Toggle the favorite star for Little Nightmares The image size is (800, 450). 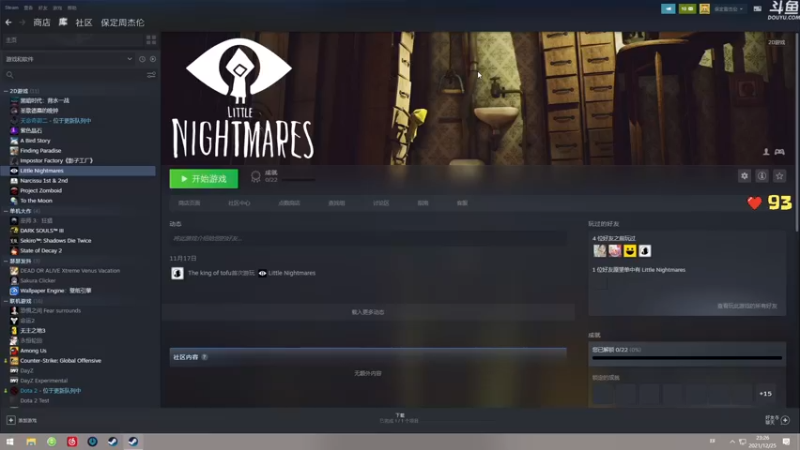tap(779, 176)
